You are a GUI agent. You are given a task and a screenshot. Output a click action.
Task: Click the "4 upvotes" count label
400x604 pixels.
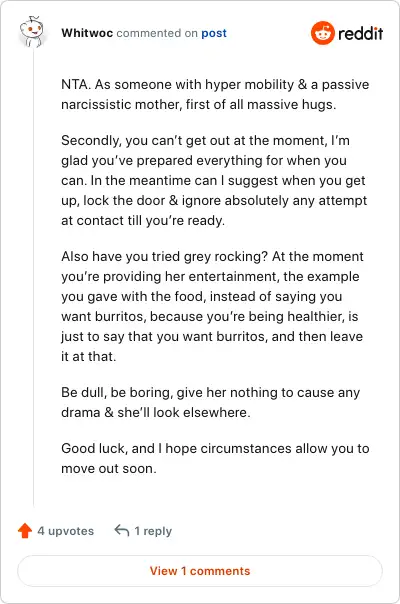[66, 531]
